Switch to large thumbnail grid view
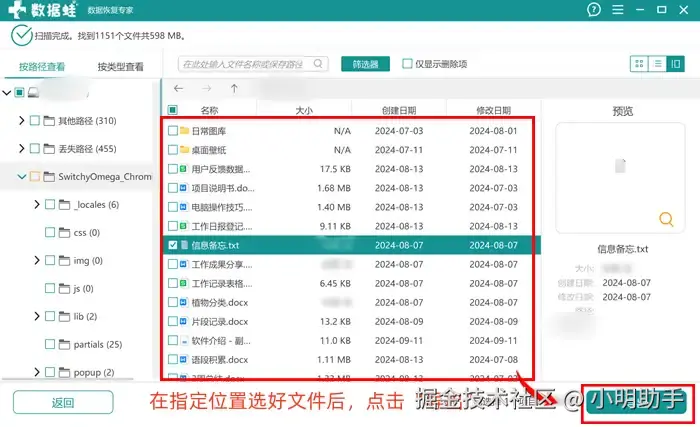 (639, 64)
